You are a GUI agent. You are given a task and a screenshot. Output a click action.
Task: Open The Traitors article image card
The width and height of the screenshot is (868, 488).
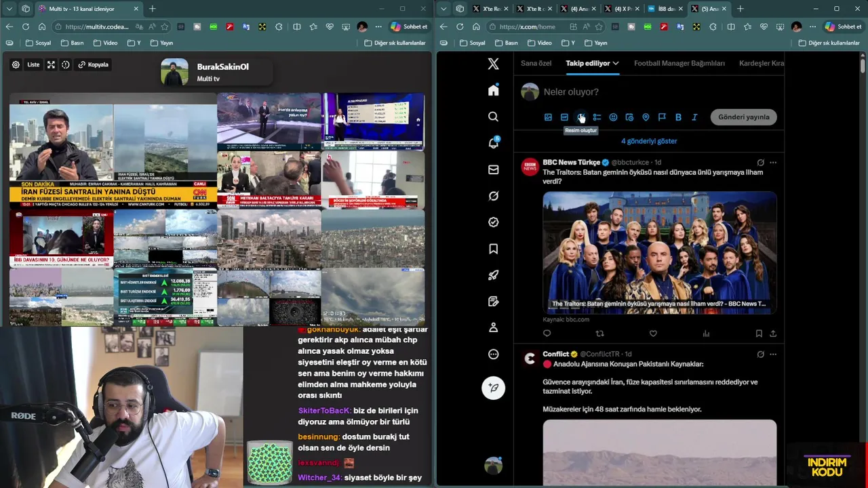[660, 253]
